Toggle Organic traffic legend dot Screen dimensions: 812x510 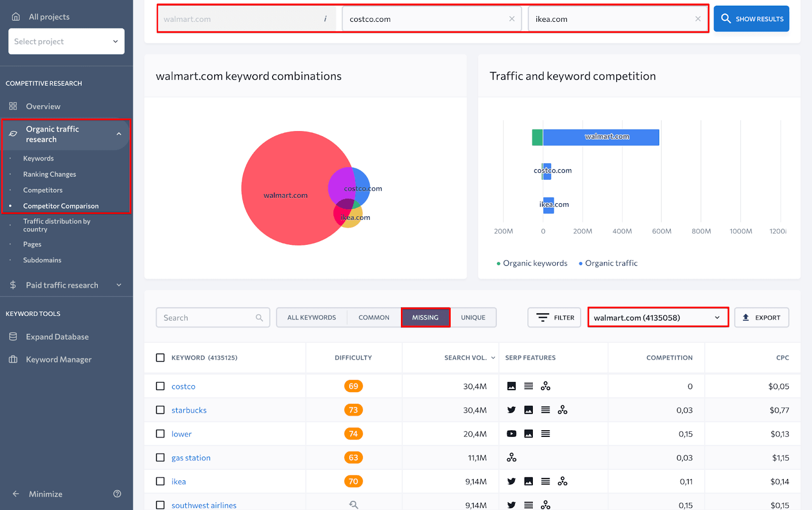click(x=581, y=264)
